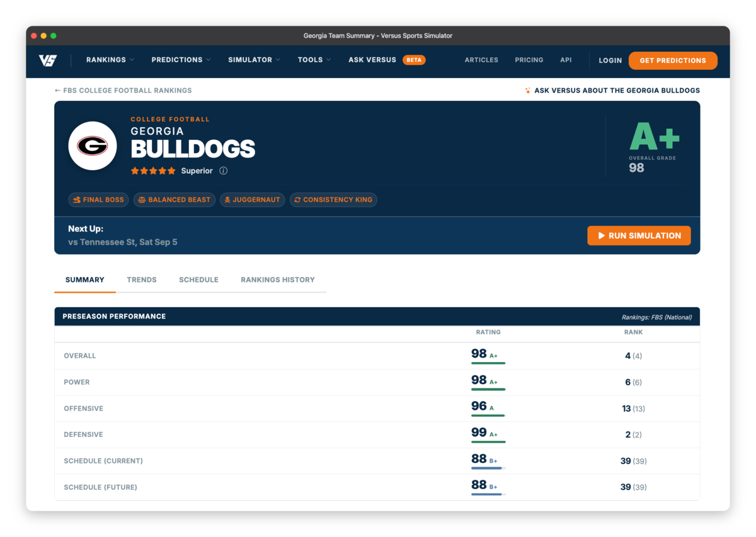Click the College Football category label
The width and height of the screenshot is (756, 537).
point(170,119)
